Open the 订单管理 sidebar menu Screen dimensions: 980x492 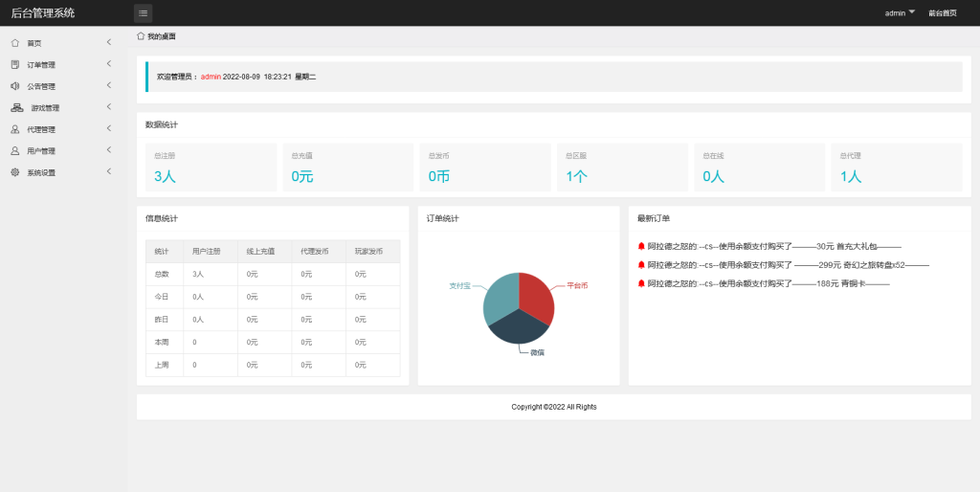click(64, 64)
